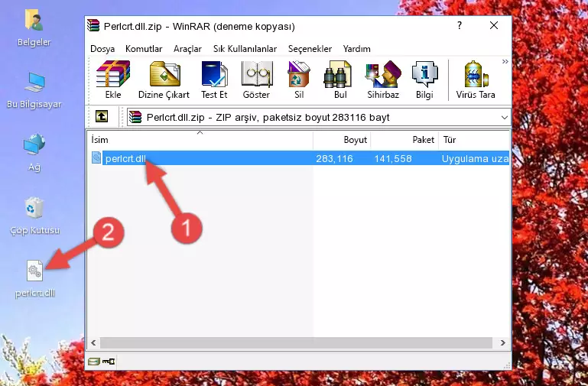This screenshot has height=386, width=588.
Task: Expand the toolbar overflow chevron
Action: 505,61
